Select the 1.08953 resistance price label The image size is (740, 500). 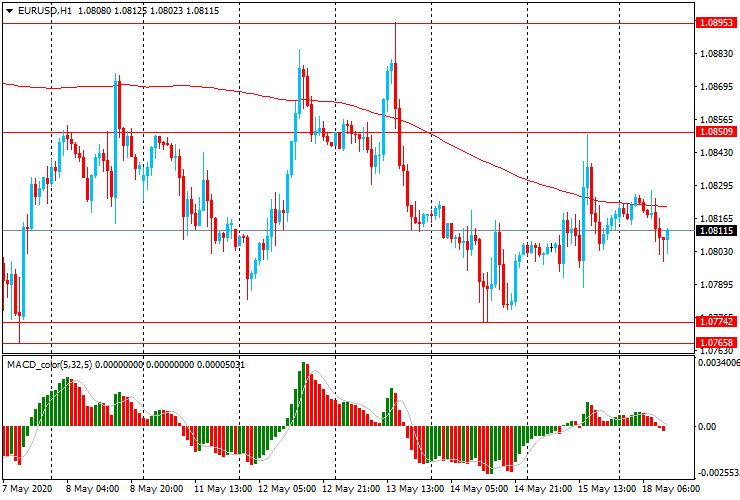pos(716,23)
